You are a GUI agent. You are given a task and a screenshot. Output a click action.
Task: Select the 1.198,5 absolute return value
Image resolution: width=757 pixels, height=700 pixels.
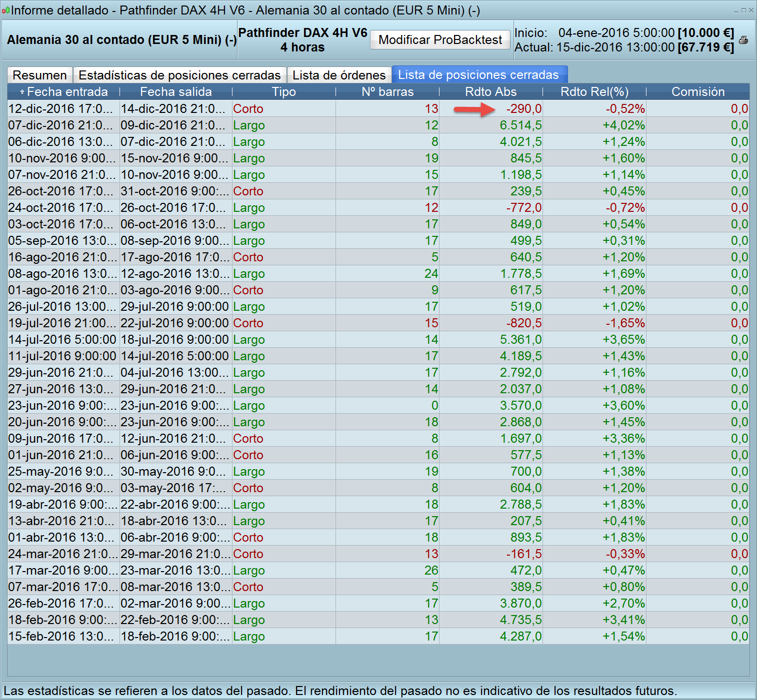(x=521, y=175)
